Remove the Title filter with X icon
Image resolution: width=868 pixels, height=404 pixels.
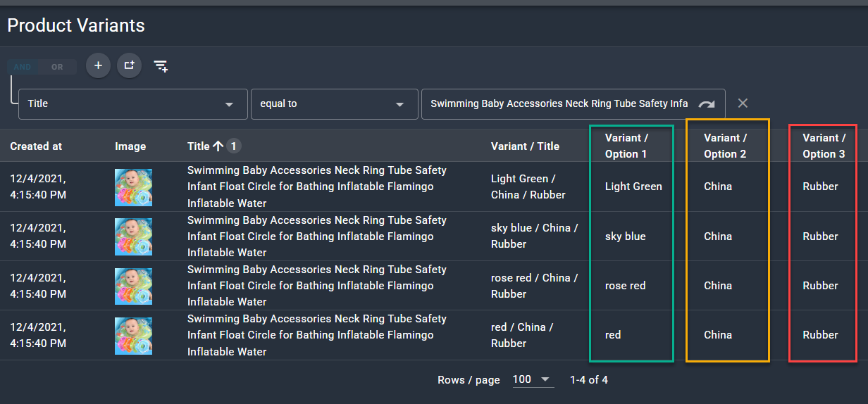coord(743,103)
